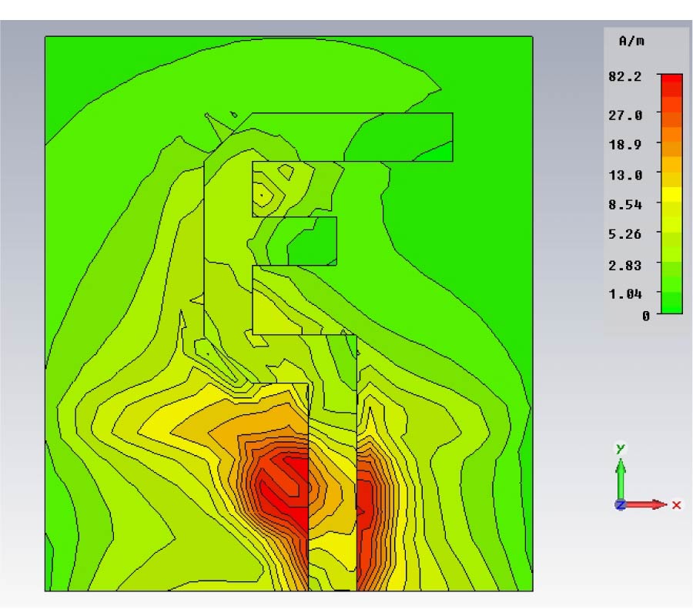Select the blue Z-axis origin dot
Screen dimensions: 693x616
click(x=621, y=505)
